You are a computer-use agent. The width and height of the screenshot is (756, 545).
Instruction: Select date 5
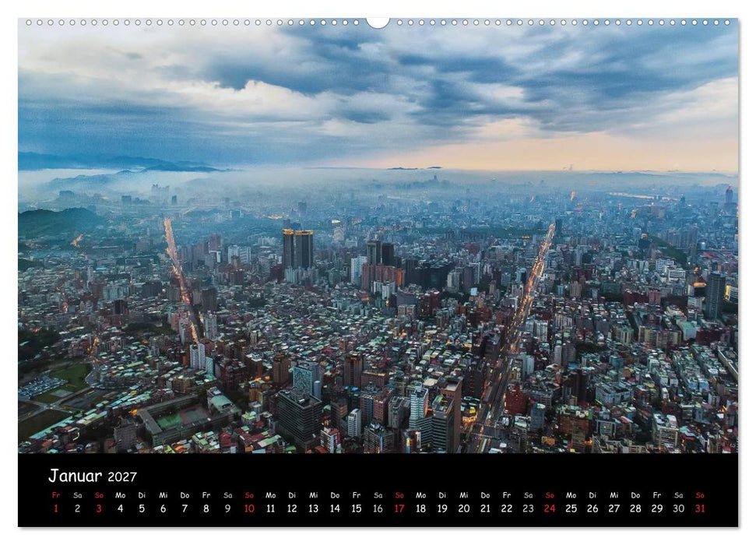(142, 508)
